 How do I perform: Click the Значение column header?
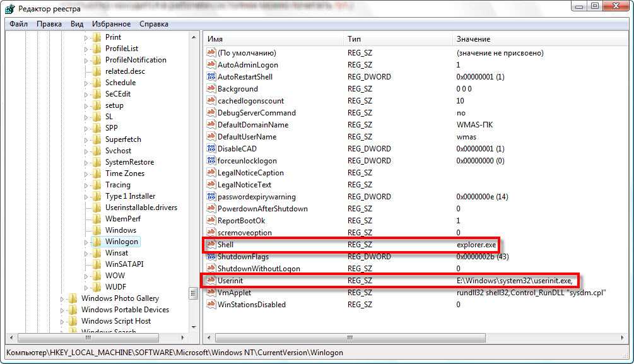pos(536,39)
